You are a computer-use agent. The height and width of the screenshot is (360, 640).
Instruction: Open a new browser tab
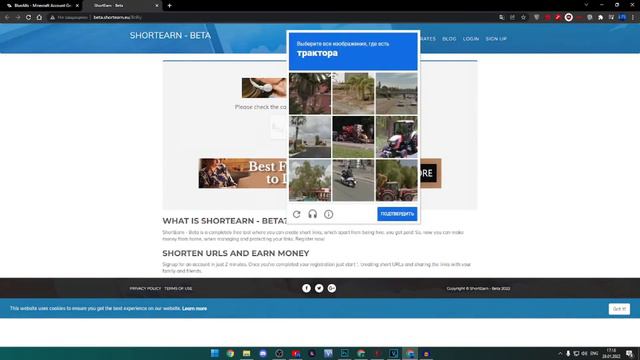[169, 6]
